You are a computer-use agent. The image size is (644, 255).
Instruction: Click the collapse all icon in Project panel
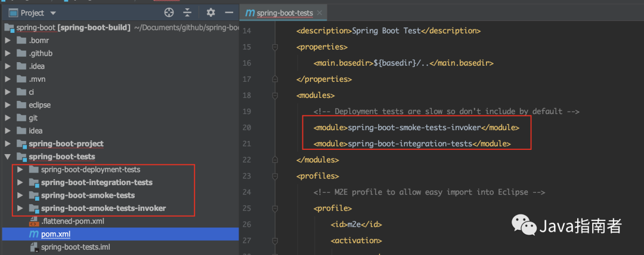click(188, 13)
